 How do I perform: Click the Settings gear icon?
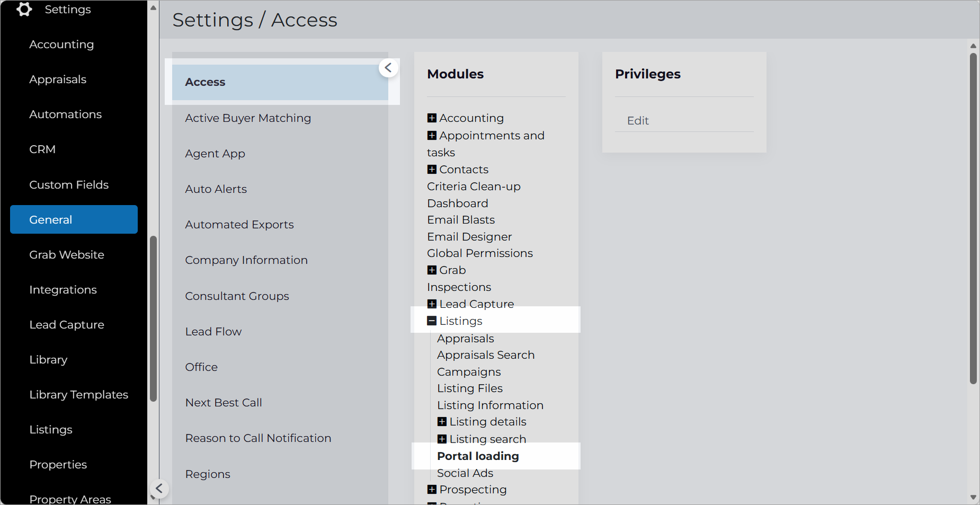click(x=24, y=10)
